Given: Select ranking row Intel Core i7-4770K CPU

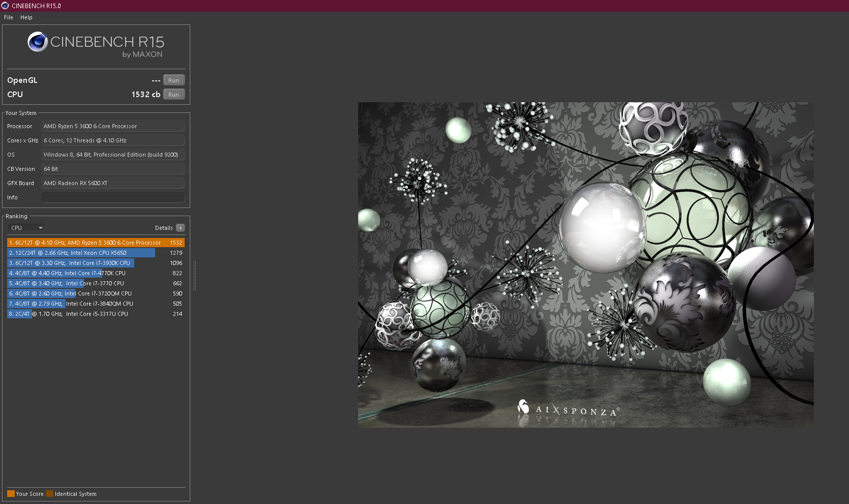Looking at the screenshot, I should click(96, 273).
